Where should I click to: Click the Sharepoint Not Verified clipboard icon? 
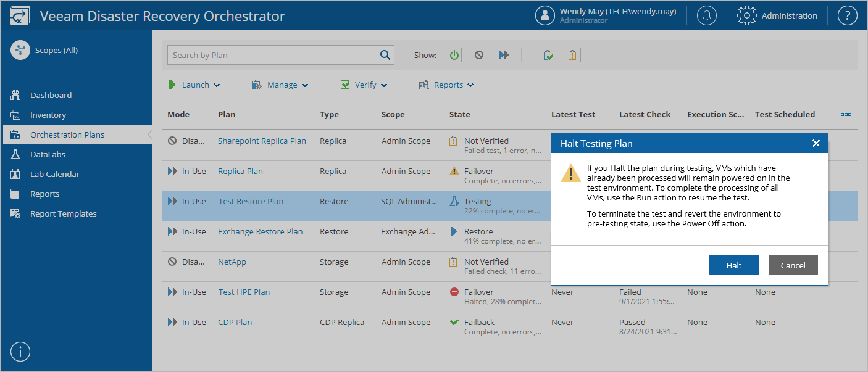click(454, 141)
